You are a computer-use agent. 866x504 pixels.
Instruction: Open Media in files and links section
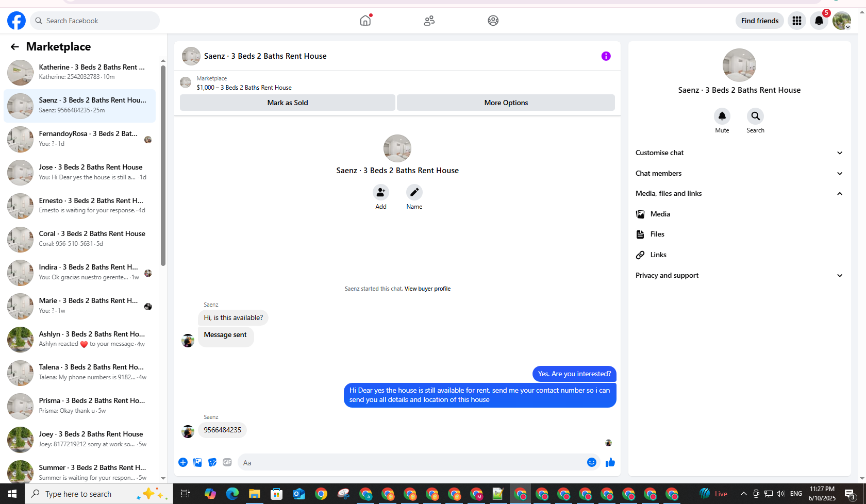tap(739, 214)
